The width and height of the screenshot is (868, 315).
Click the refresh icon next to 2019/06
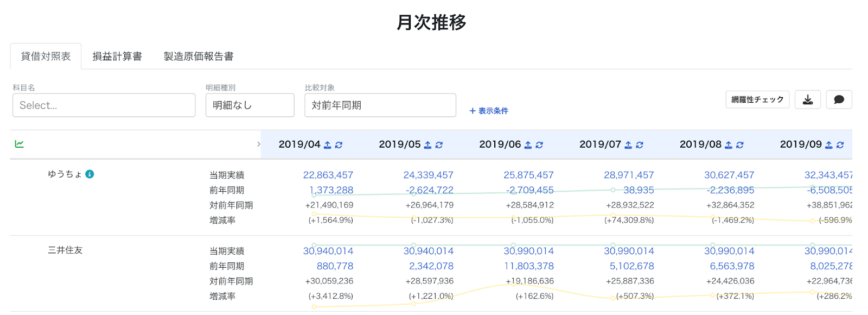[x=539, y=145]
